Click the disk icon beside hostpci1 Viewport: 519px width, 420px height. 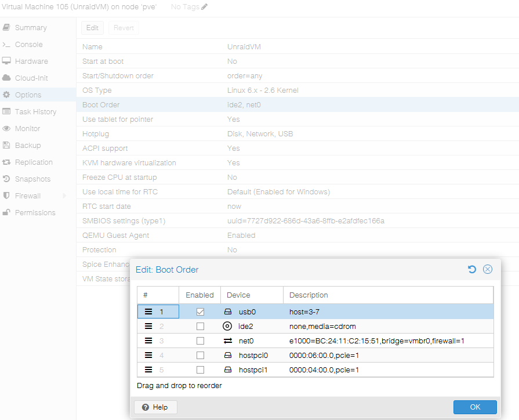[x=228, y=370]
